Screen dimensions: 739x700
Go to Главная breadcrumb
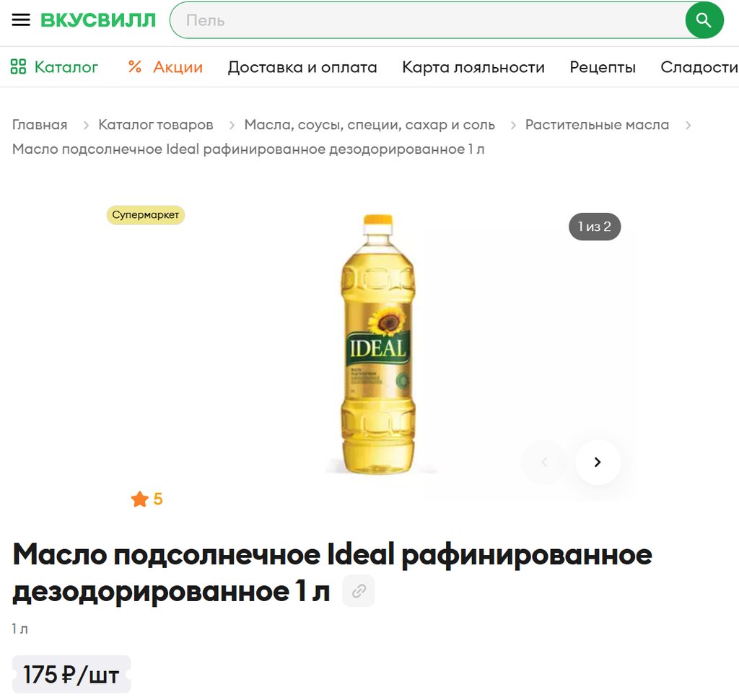click(40, 125)
